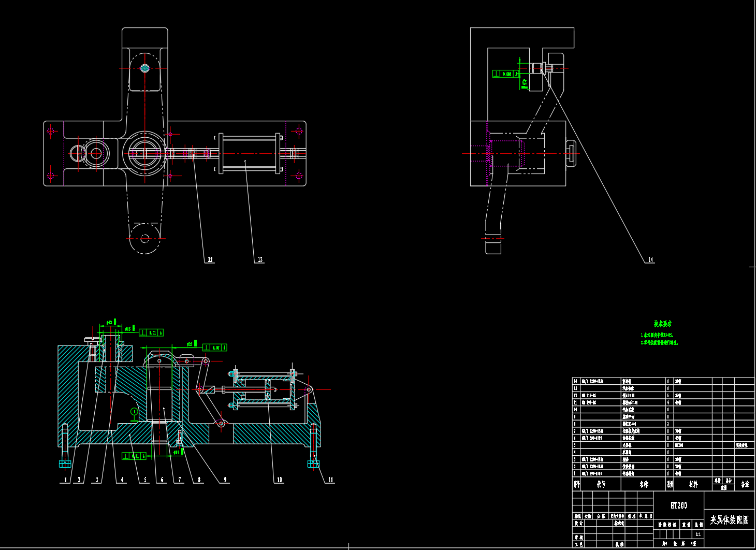
Task: Select the φ25 dimension text
Action: pyautogui.click(x=190, y=344)
